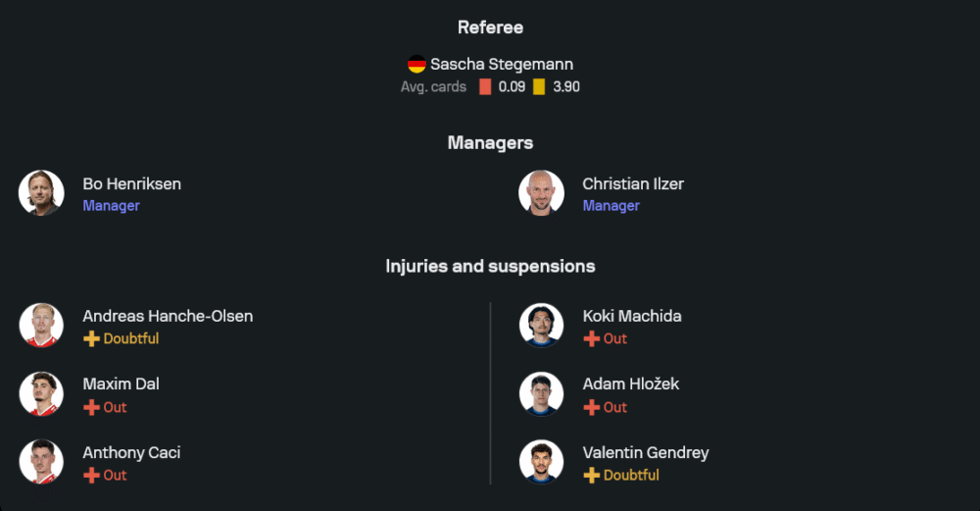Click Adam Hložek's player photo

pyautogui.click(x=541, y=393)
